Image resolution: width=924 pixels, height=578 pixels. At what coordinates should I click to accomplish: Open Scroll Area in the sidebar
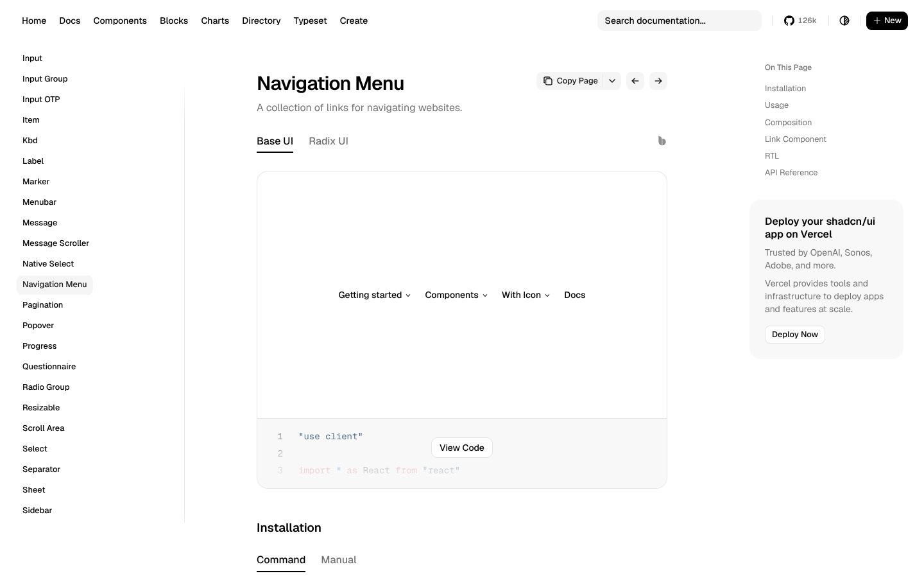click(x=43, y=428)
